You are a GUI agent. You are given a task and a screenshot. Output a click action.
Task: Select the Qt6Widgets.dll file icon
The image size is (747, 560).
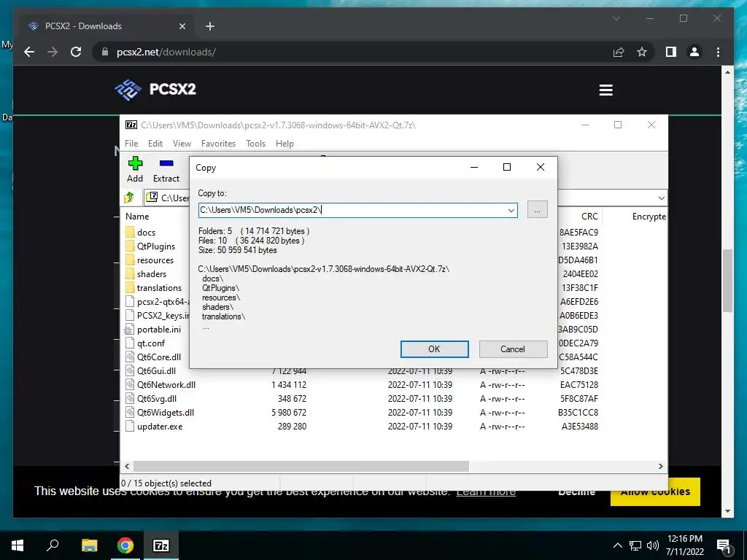click(x=130, y=412)
